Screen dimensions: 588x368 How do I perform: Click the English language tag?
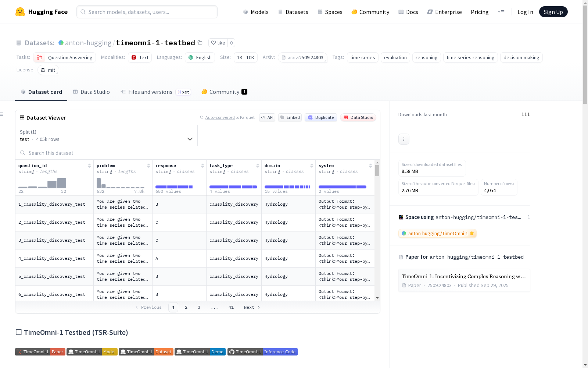tap(200, 57)
